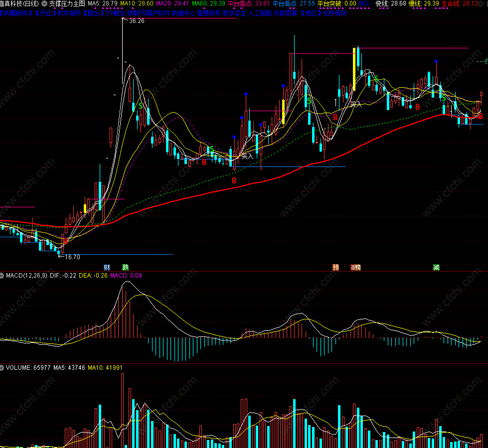488x448 pixels.
Task: Click the MA5: 28.79 value
Action: point(103,3)
